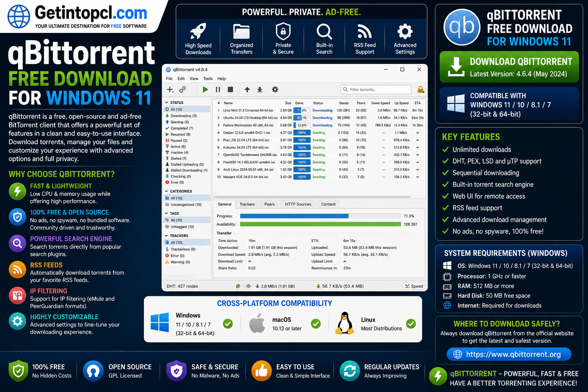
Task: Click the Filter torrents search field
Action: 376,90
